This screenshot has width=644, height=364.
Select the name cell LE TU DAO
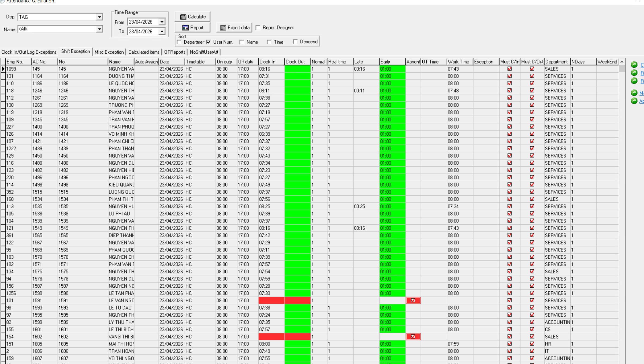coord(121,308)
